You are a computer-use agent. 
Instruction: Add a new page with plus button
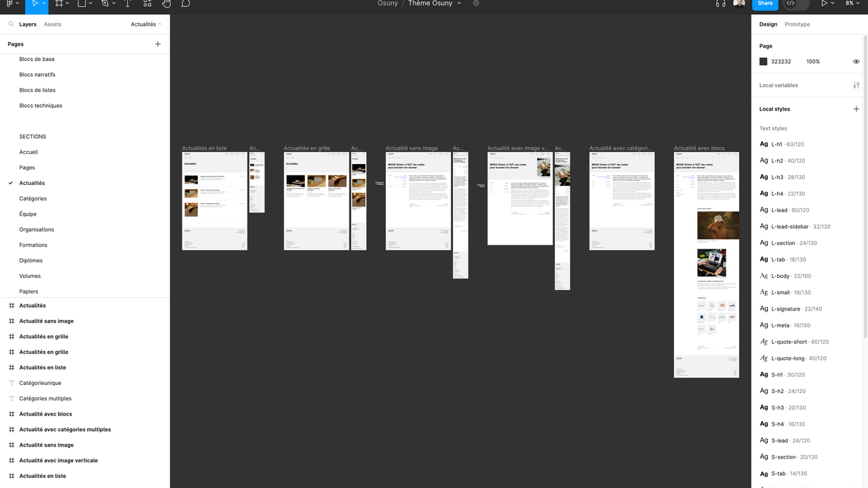point(158,44)
